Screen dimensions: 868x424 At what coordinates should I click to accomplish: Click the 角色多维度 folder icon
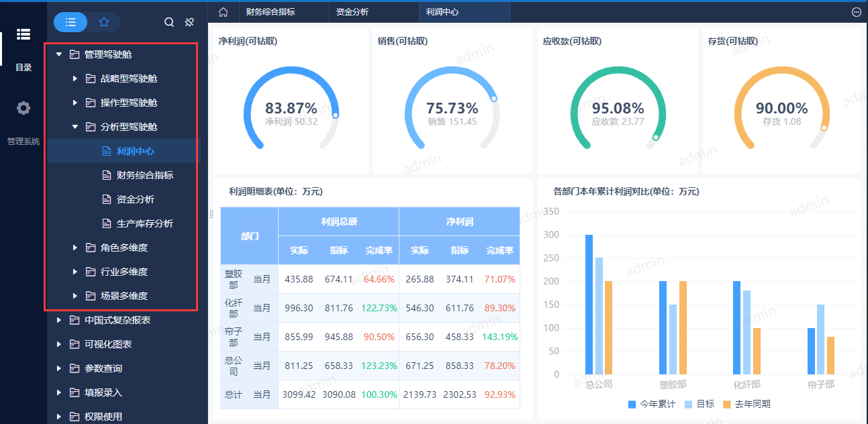click(x=91, y=248)
